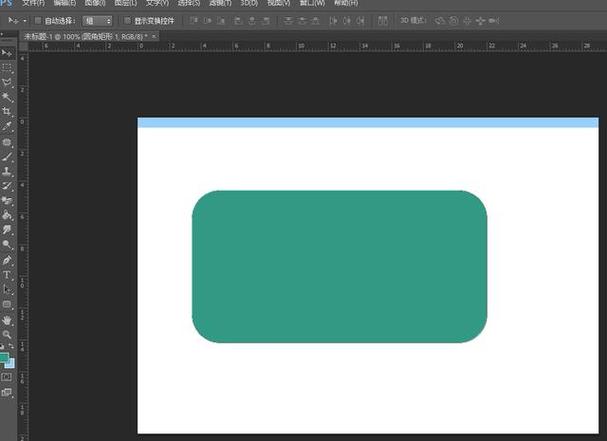Pick the Magic Wand tool
The width and height of the screenshot is (607, 441).
pos(7,96)
